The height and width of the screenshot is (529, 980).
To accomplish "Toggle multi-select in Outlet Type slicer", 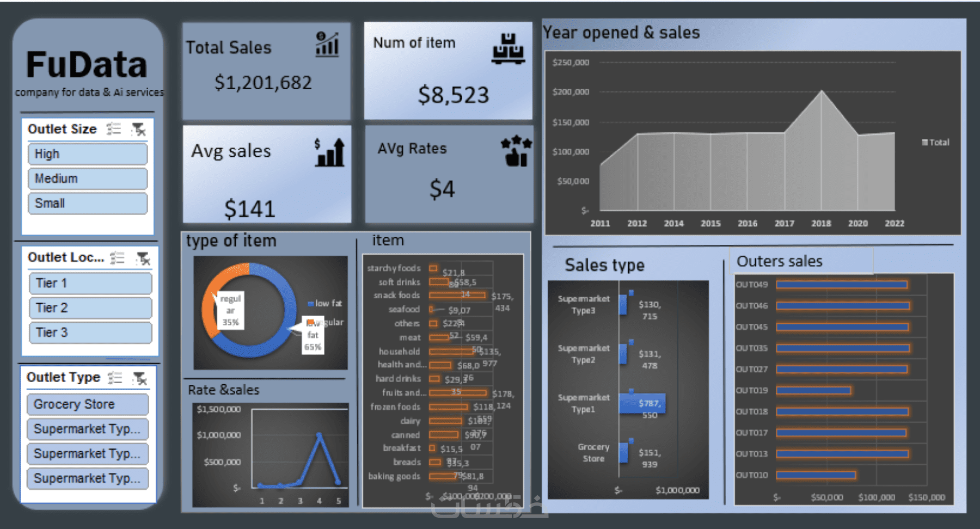I will 115,378.
